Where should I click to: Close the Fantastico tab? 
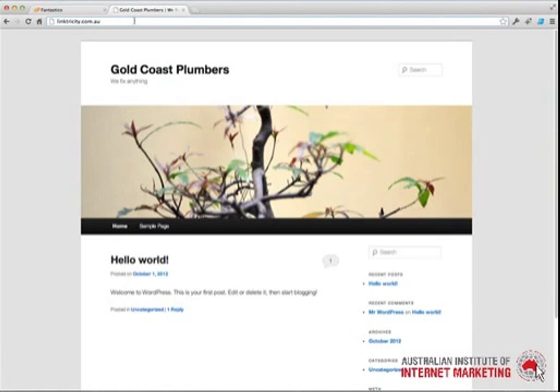pyautogui.click(x=104, y=10)
